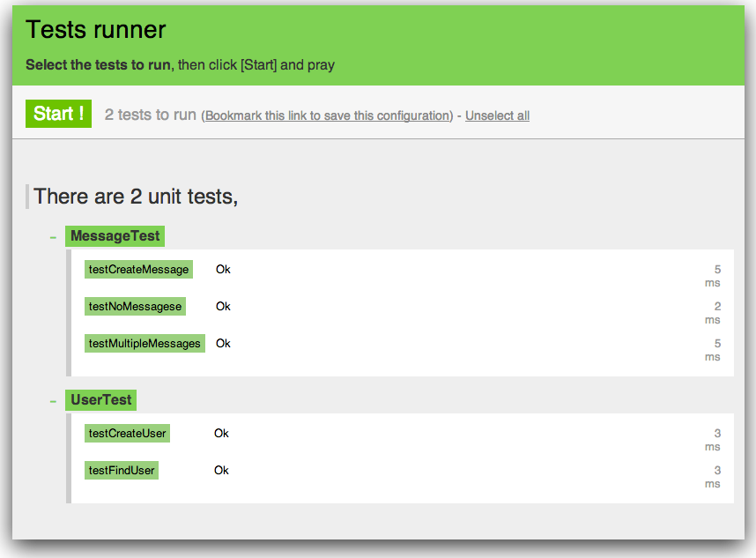This screenshot has height=558, width=756.
Task: Click the Ok result beside testNoMessagese
Action: tap(223, 307)
